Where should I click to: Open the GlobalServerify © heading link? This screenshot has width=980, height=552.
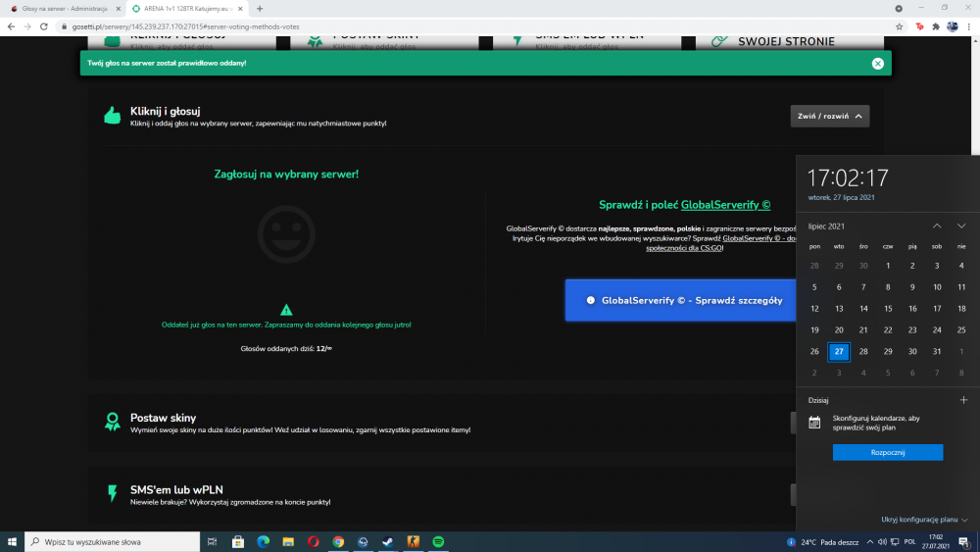point(725,205)
